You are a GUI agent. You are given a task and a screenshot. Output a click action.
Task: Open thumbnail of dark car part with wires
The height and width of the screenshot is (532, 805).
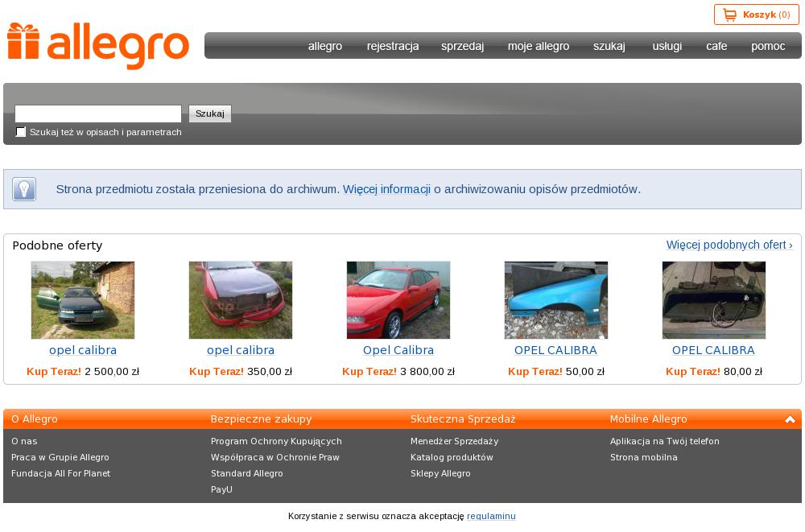713,300
